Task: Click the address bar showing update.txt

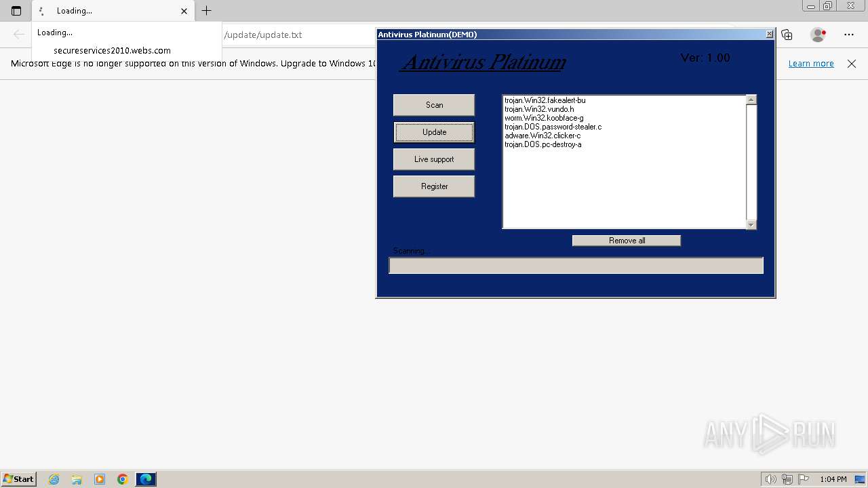Action: [298, 35]
